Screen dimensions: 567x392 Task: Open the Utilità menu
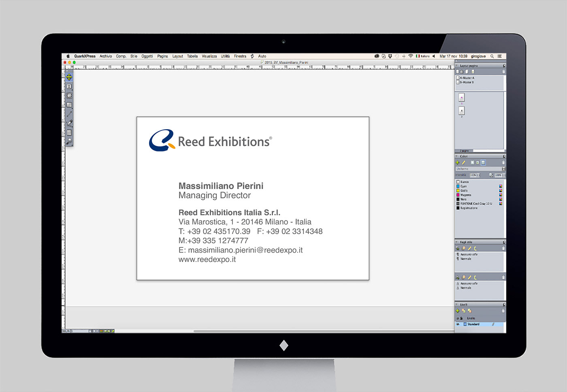225,56
